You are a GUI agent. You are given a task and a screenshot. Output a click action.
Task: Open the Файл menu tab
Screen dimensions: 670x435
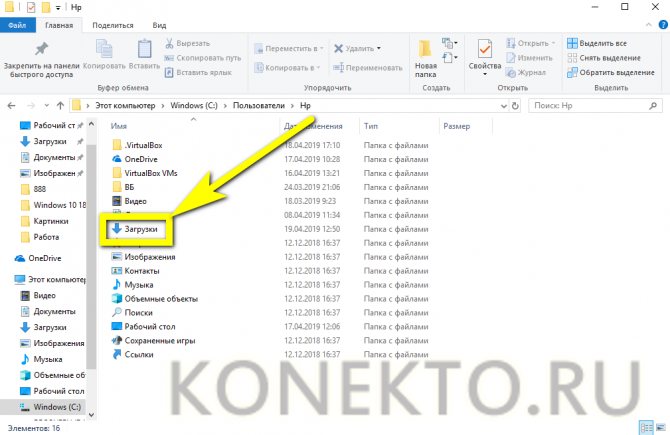(18, 25)
